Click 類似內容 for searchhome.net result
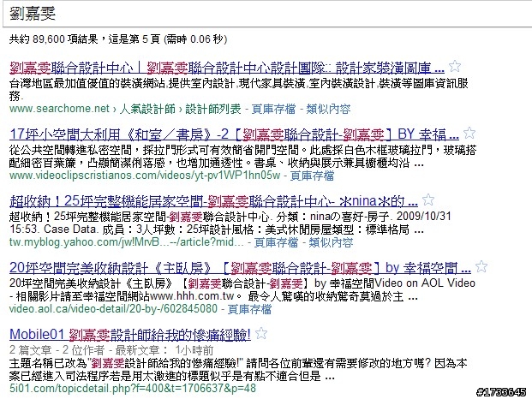Screen dimensions: 532x399 click(x=328, y=109)
